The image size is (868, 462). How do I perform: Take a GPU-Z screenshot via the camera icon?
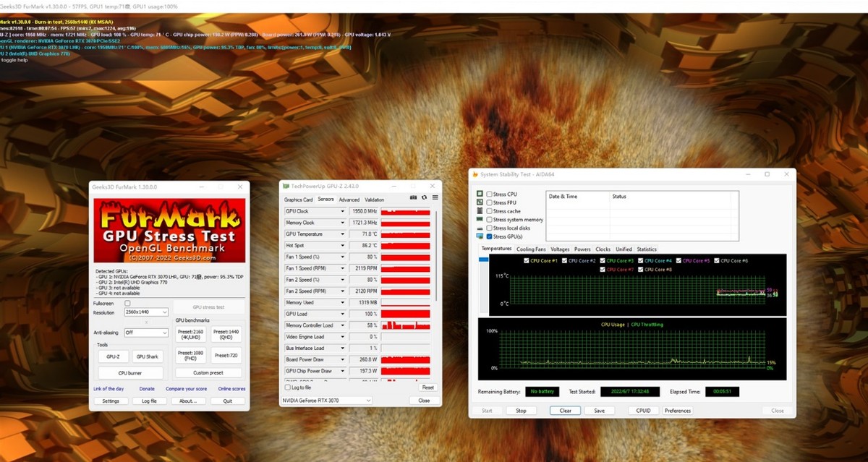point(413,197)
